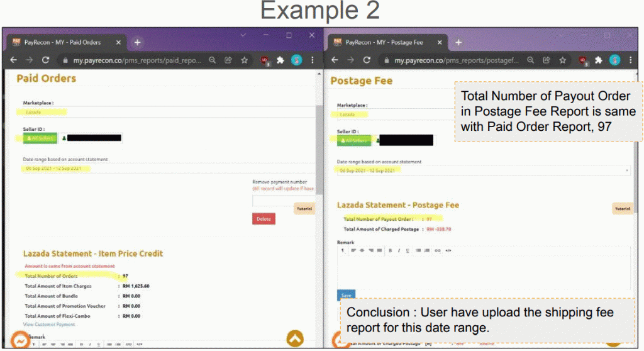Select All Sellers on Postage Fee page
Viewport: 644px width, 351px height.
click(x=354, y=140)
